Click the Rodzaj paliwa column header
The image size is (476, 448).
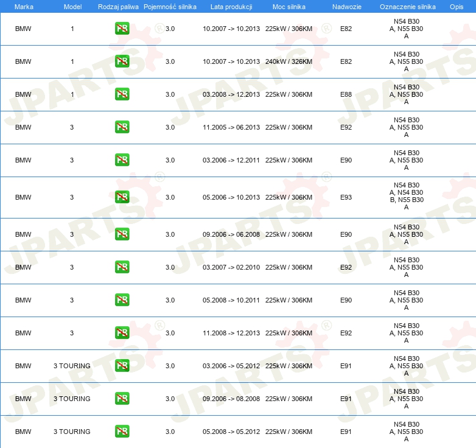coord(118,7)
